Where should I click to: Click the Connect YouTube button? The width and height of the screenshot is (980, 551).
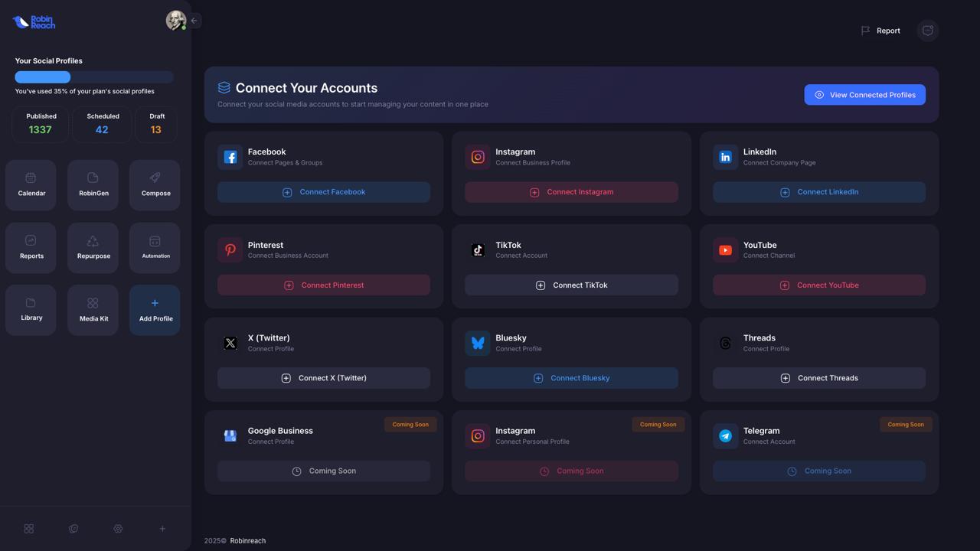(x=819, y=285)
